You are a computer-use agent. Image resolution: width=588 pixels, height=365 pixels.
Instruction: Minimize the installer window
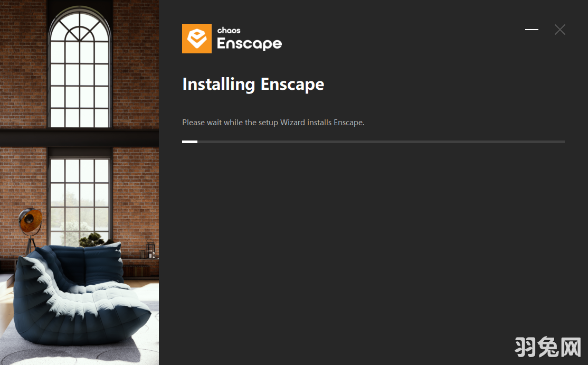[532, 29]
